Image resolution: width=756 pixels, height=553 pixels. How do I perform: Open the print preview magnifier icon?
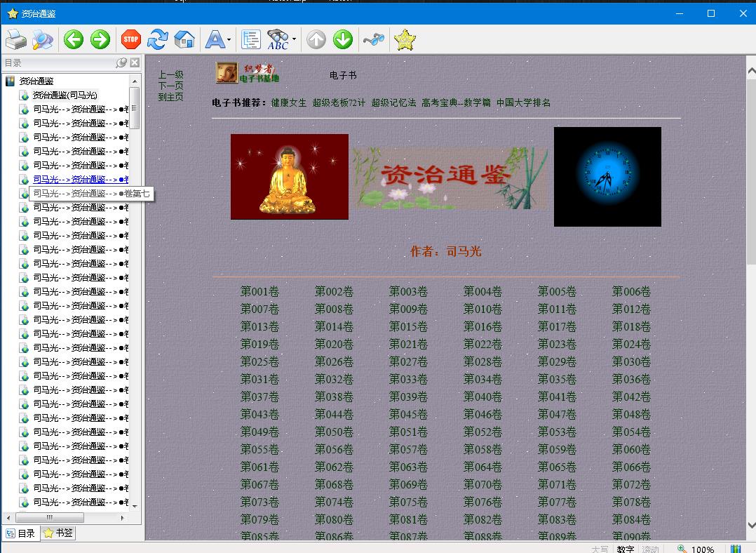coord(42,39)
